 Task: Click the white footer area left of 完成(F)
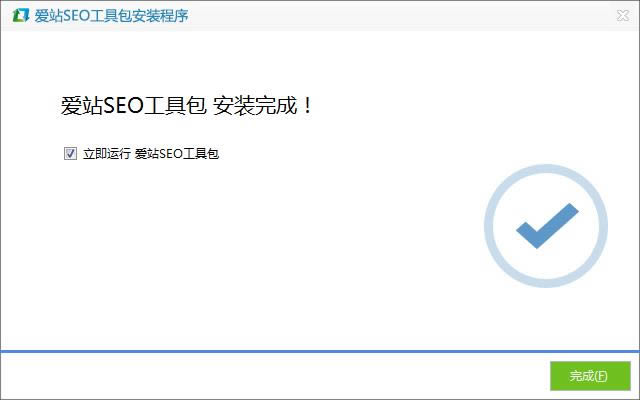click(x=273, y=376)
